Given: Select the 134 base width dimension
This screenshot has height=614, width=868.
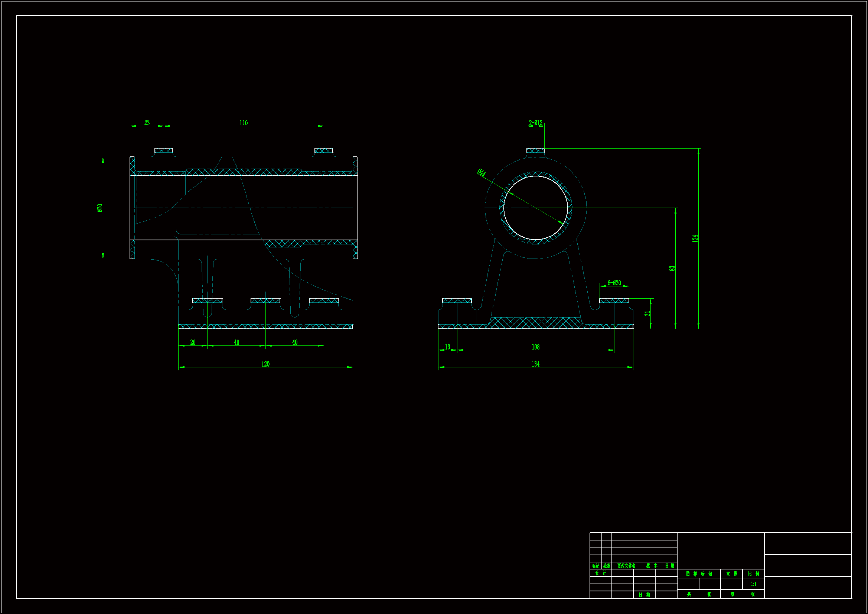Looking at the screenshot, I should 535,364.
